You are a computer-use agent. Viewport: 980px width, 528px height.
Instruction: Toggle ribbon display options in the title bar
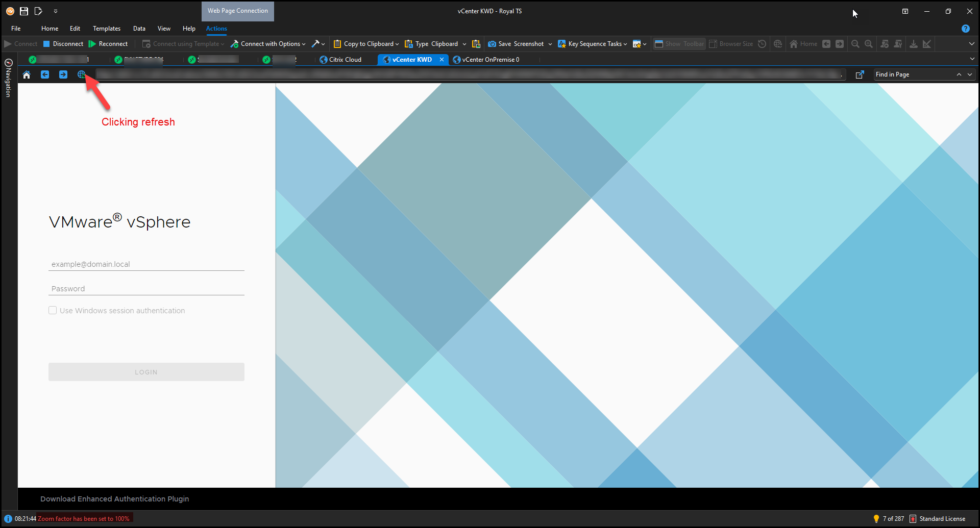coord(905,11)
